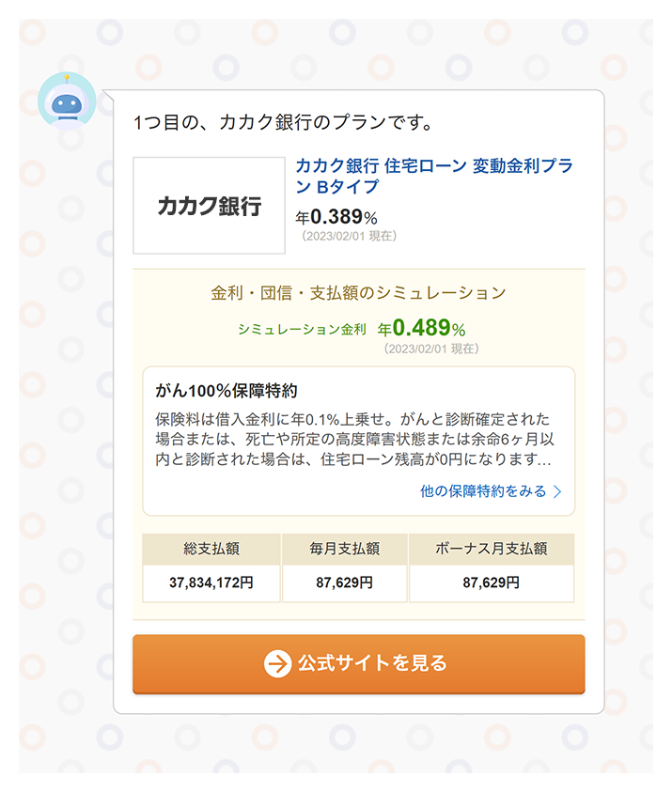Select the 毎月支払額 column header
672x792 pixels.
tap(345, 549)
